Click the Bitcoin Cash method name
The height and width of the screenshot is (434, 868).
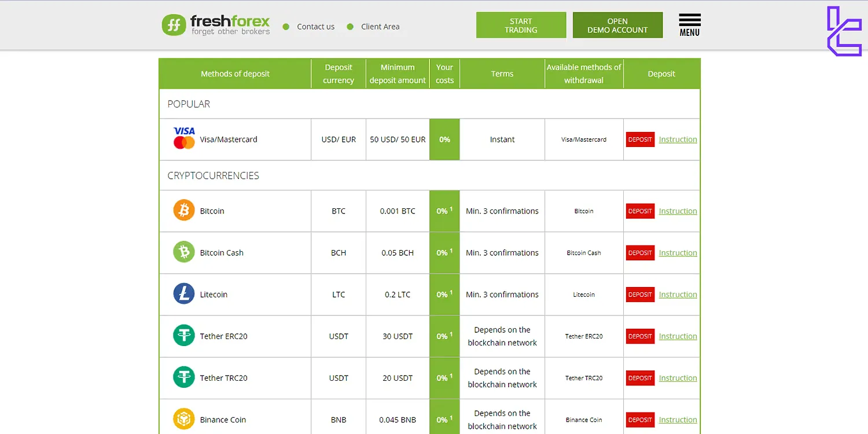pos(222,253)
